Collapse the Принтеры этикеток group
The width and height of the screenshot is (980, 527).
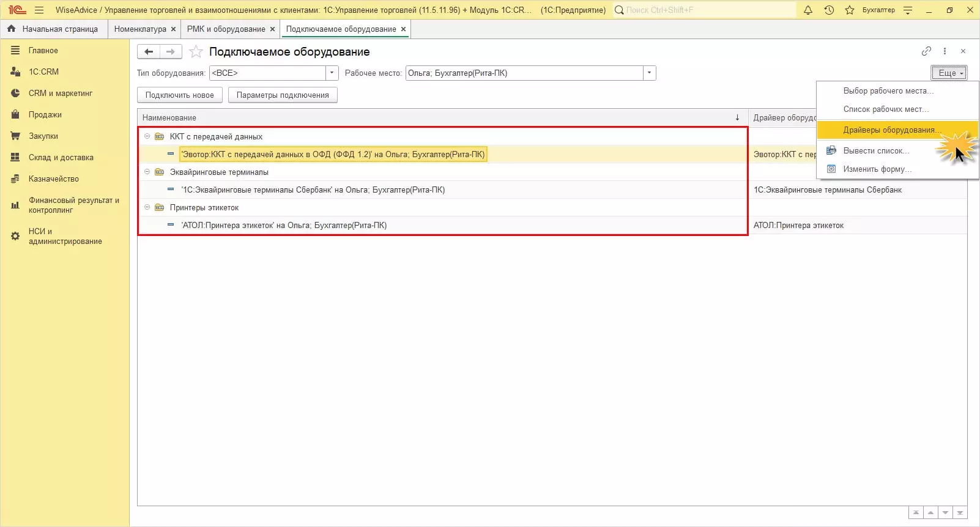147,207
